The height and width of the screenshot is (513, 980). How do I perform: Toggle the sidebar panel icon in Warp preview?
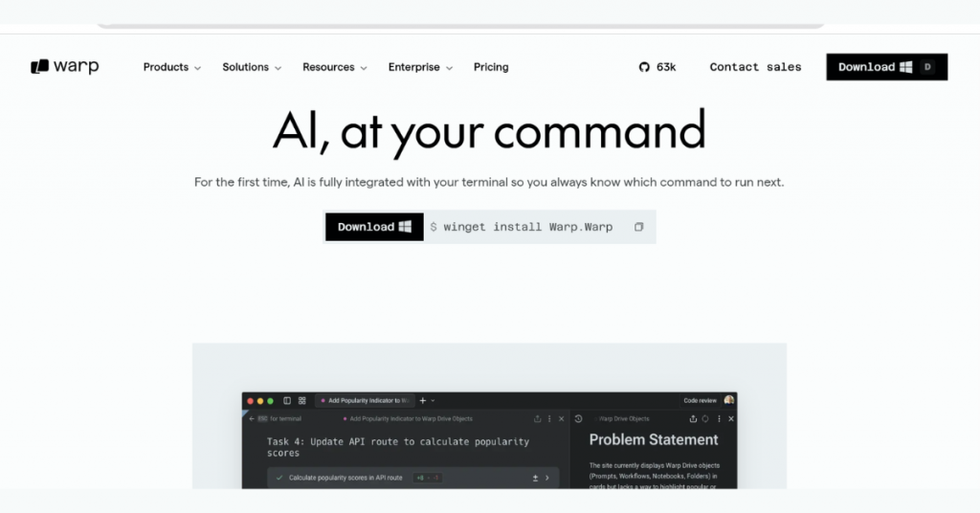pos(287,400)
